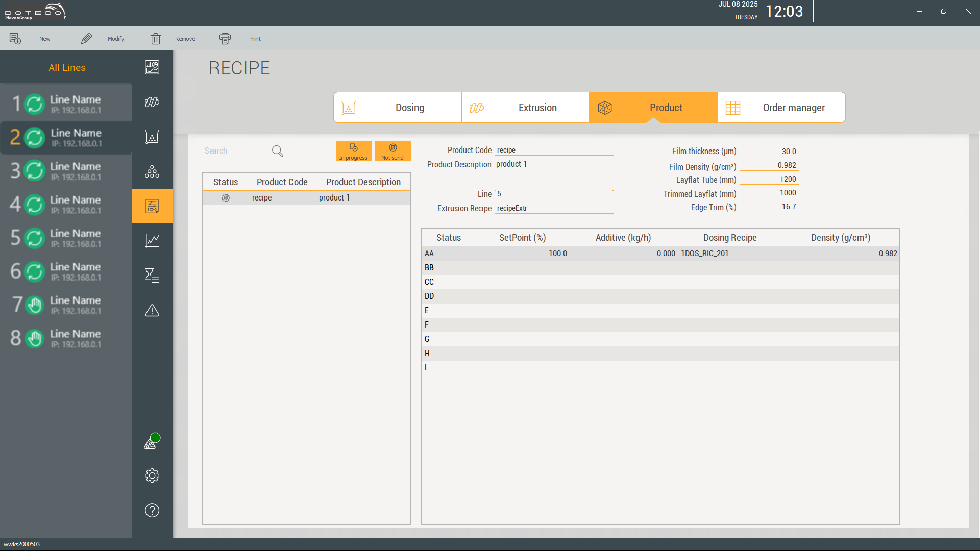
Task: Select line 7 with stopped status
Action: (x=65, y=305)
